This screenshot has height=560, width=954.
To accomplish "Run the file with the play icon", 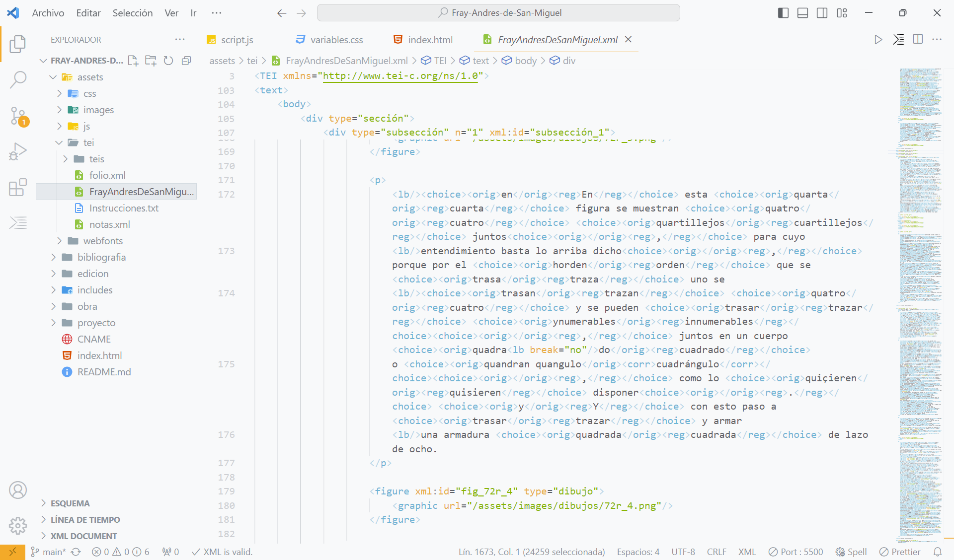I will (x=878, y=39).
